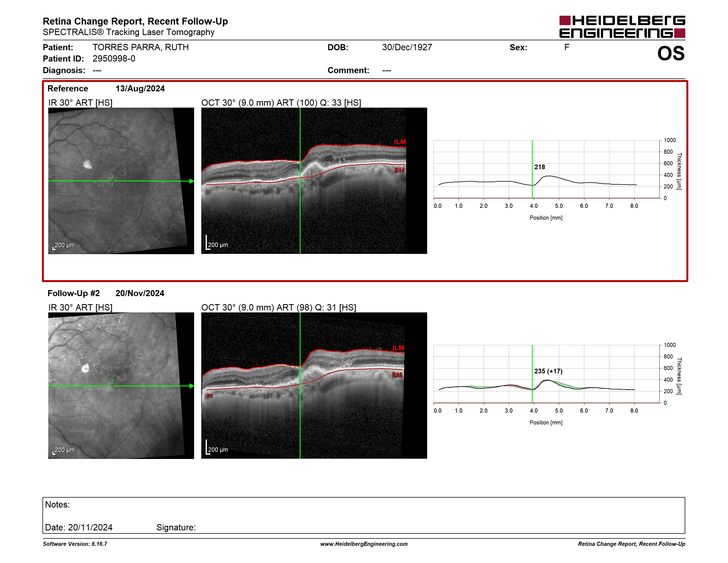Click the 'Signature:' field

[176, 528]
